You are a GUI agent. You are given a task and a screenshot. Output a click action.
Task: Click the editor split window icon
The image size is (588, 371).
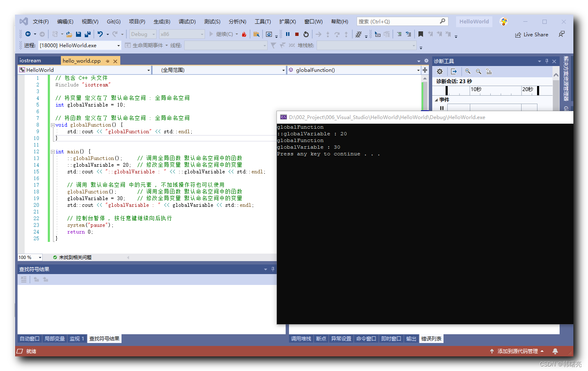tap(425, 70)
